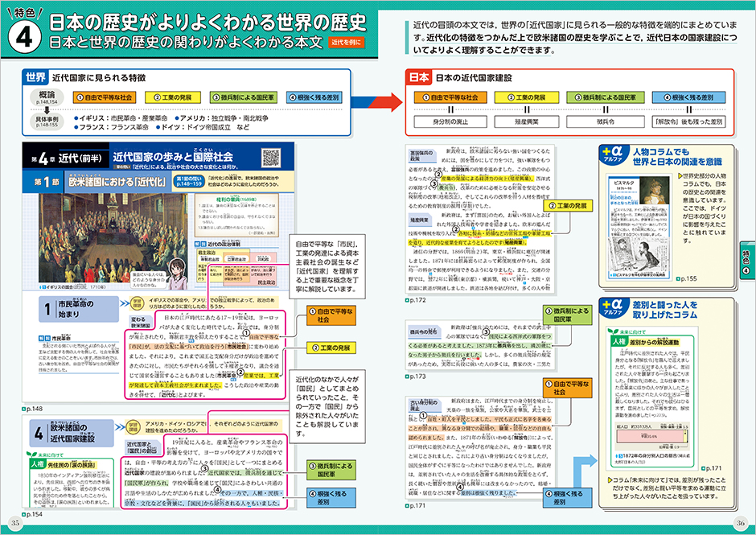The width and height of the screenshot is (756, 535).
Task: Open the p.155 page reference on the Bismarck card
Action: pos(687,278)
